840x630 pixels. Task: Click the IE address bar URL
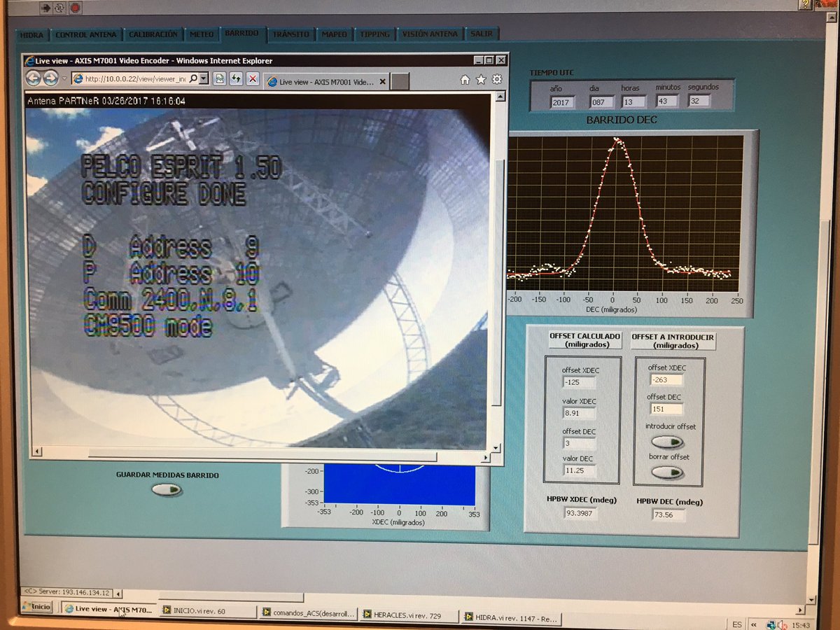pyautogui.click(x=136, y=78)
